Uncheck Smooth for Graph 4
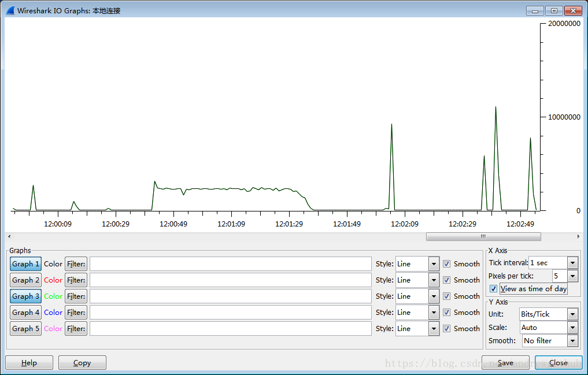This screenshot has height=375, width=588. (446, 312)
